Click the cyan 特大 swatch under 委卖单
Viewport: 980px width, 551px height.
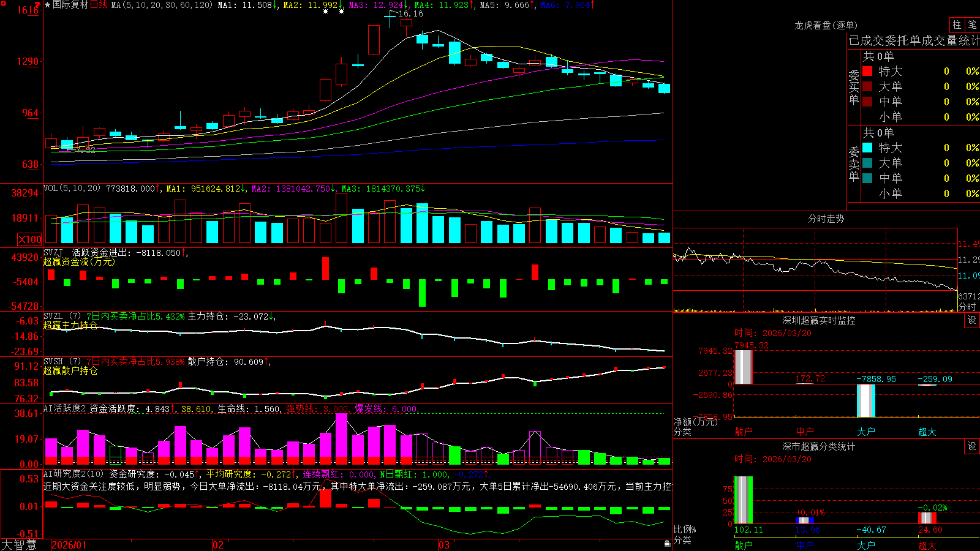(867, 148)
